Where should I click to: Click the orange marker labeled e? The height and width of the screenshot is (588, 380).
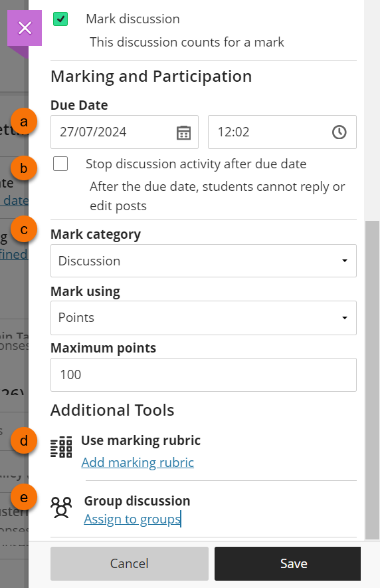(24, 498)
